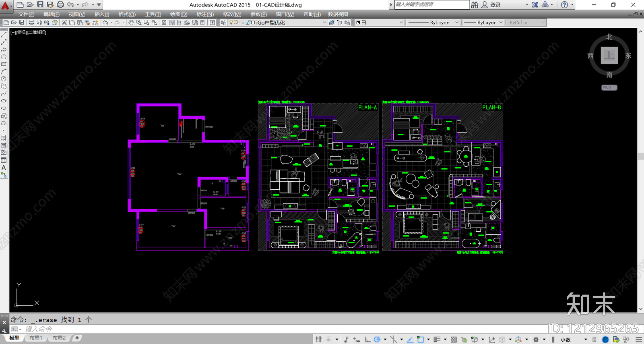The image size is (644, 344).
Task: Switch to the 布局1 layout tab
Action: pos(36,338)
